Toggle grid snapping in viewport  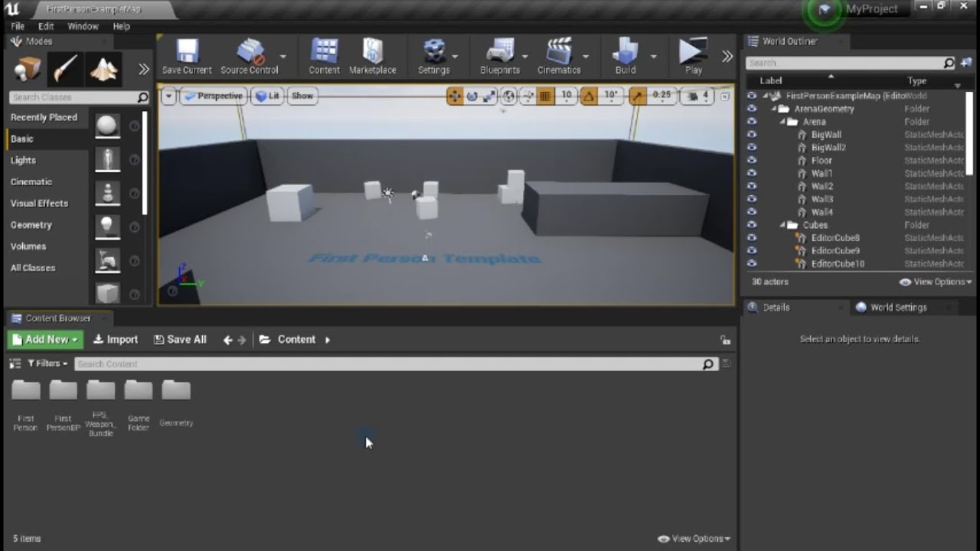545,96
